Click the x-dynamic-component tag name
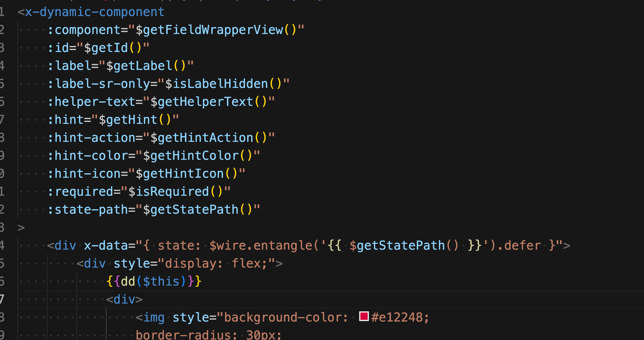644x340 pixels. pos(95,12)
